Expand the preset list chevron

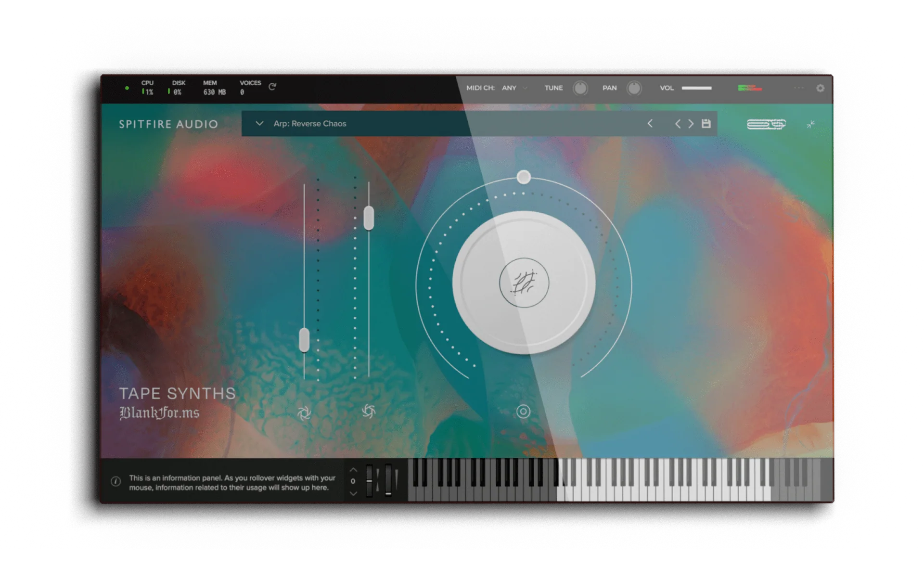[x=259, y=124]
